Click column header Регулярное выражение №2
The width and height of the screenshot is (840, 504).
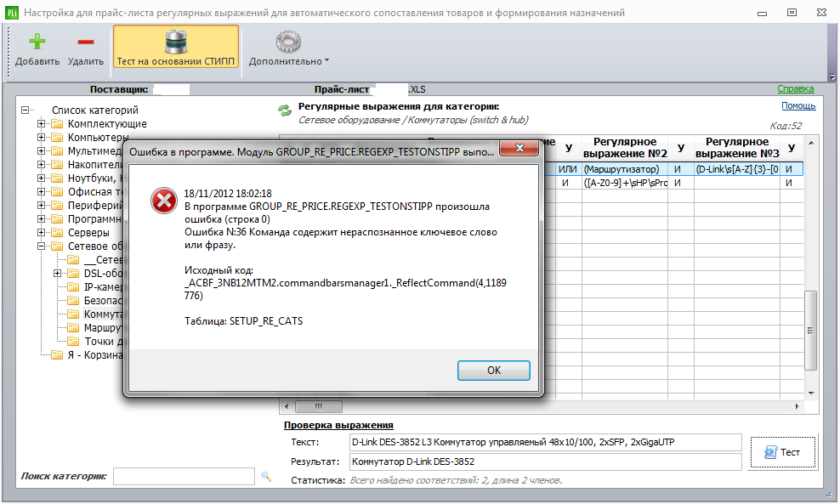click(625, 148)
